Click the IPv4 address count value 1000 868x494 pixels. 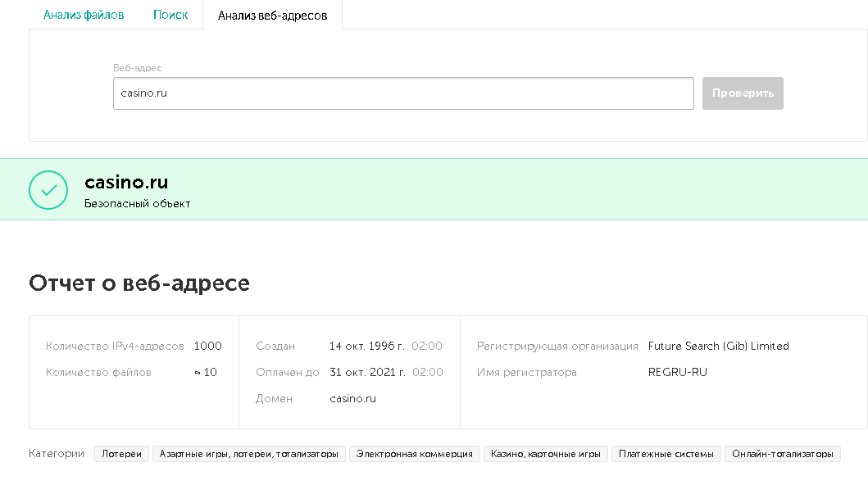(x=207, y=347)
